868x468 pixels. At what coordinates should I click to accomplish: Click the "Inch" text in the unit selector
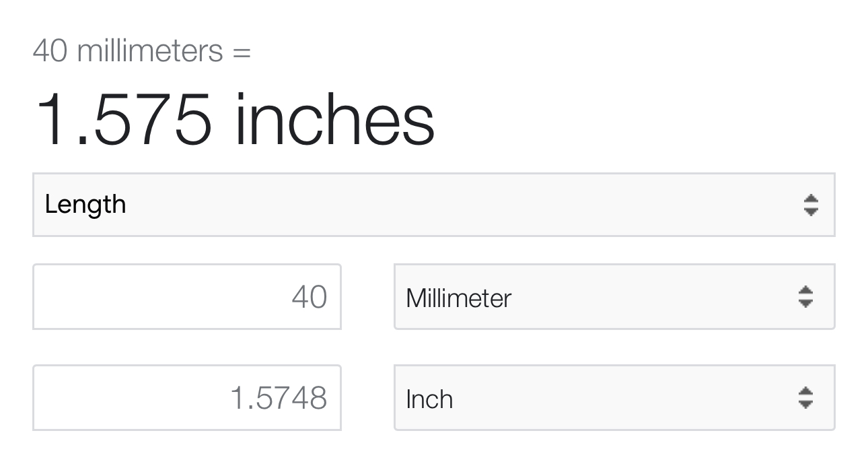coord(429,399)
